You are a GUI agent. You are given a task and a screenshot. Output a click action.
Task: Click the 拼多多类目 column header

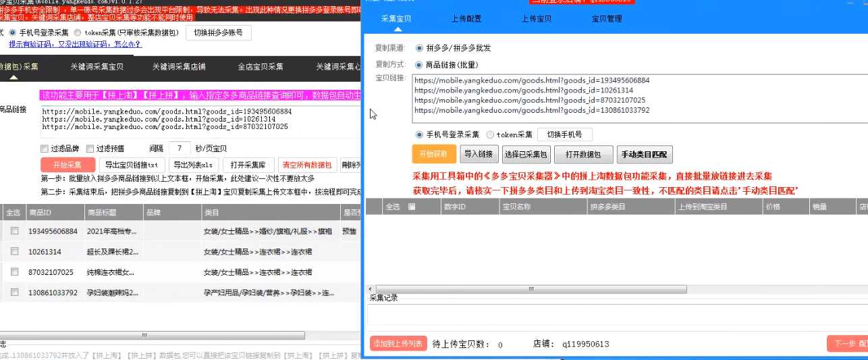pos(630,207)
